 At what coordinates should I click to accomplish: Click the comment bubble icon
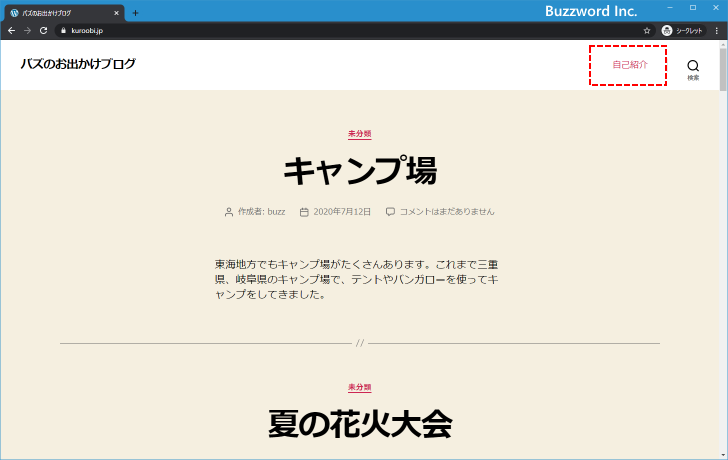[x=390, y=212]
